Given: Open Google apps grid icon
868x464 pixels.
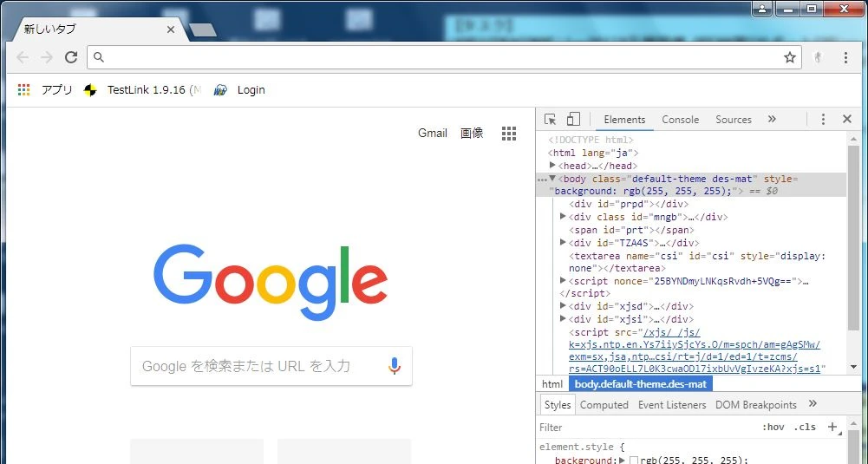Looking at the screenshot, I should coord(509,133).
